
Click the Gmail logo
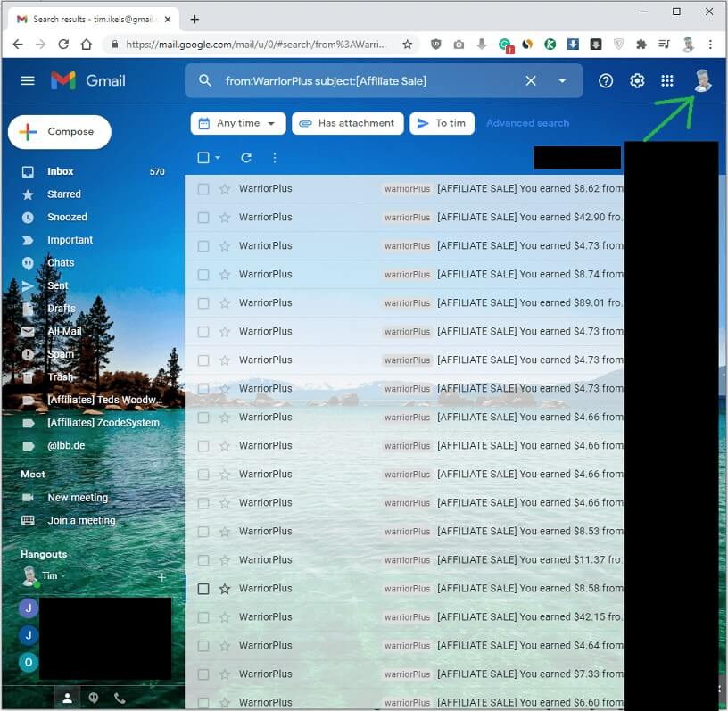tap(88, 81)
